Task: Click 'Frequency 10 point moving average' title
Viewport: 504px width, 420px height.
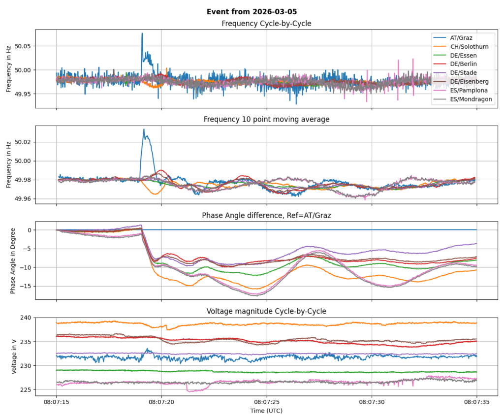Action: (266, 119)
